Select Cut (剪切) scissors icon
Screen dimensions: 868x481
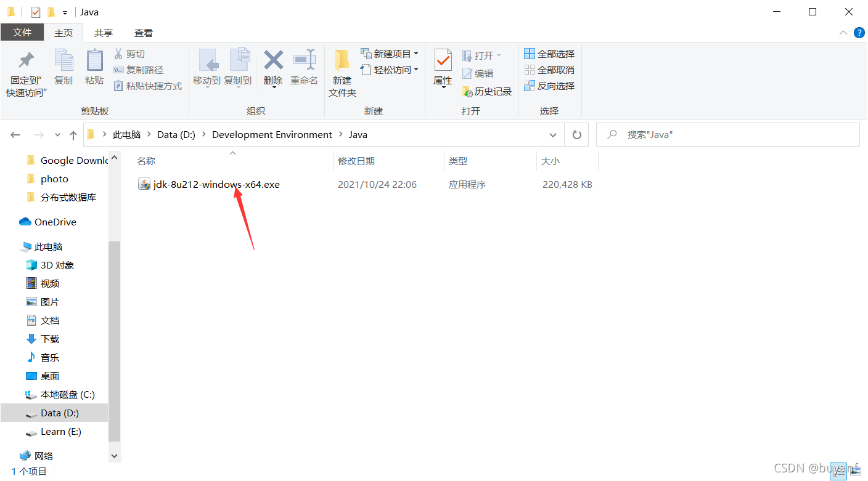118,54
